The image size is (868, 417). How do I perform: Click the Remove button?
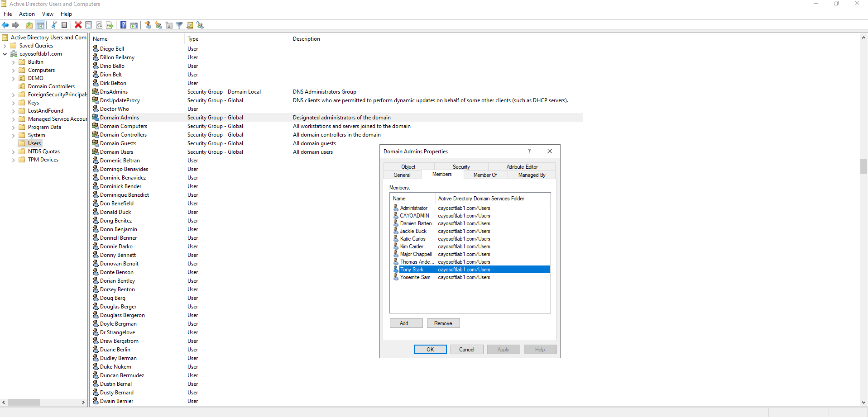click(443, 323)
